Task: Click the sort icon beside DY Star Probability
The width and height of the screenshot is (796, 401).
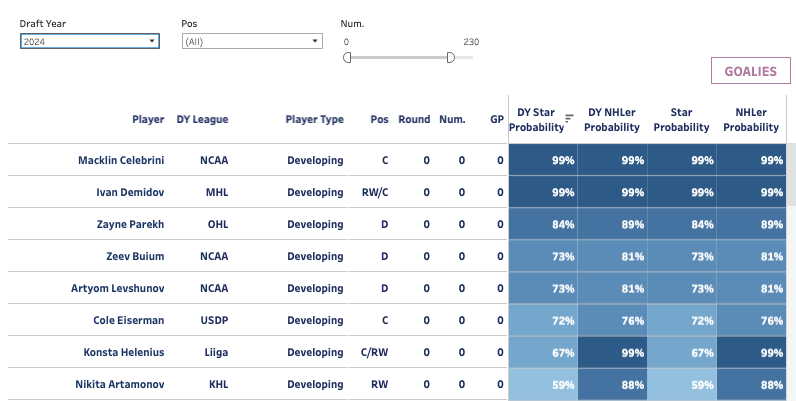Action: [x=569, y=118]
